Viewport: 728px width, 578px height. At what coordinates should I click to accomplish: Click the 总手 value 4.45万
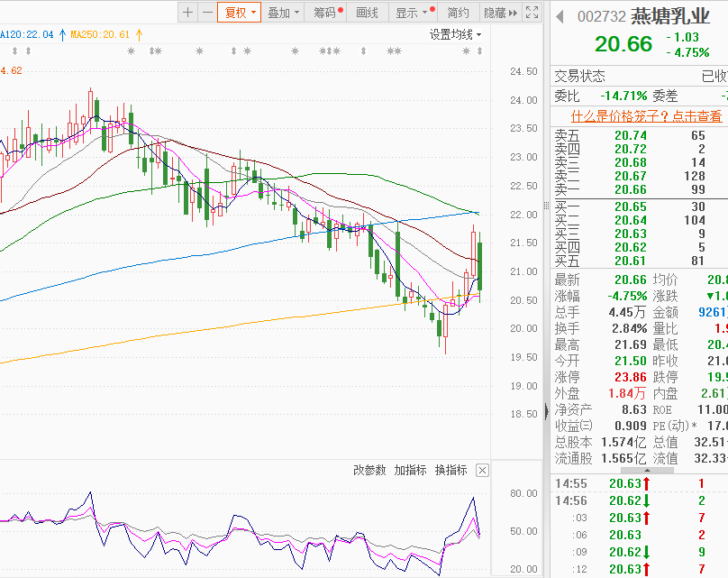click(x=628, y=312)
